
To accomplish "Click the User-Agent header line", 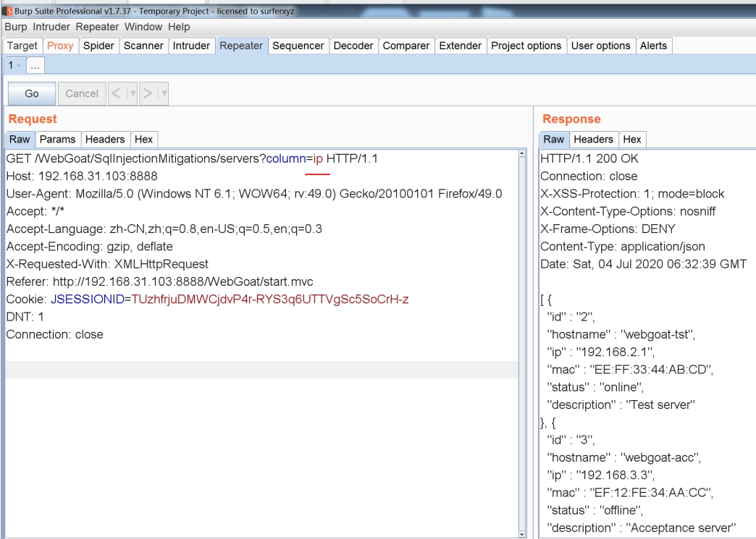I will click(x=254, y=194).
